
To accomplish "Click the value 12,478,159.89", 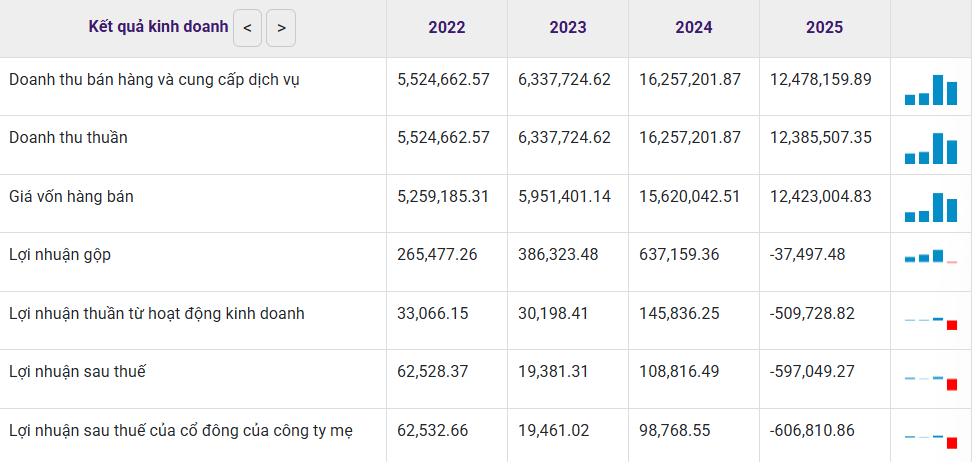I will tap(821, 79).
